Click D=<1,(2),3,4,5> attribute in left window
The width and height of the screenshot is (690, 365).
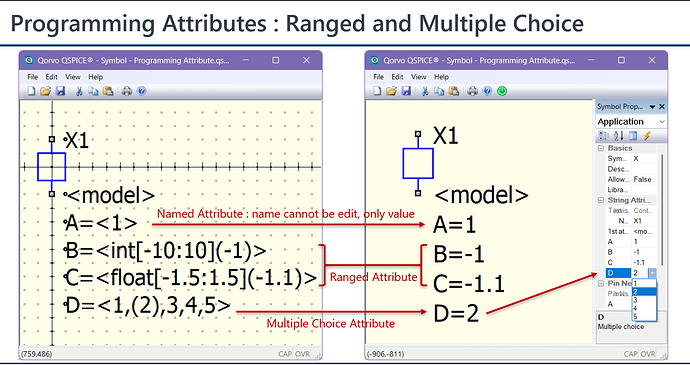(x=148, y=306)
